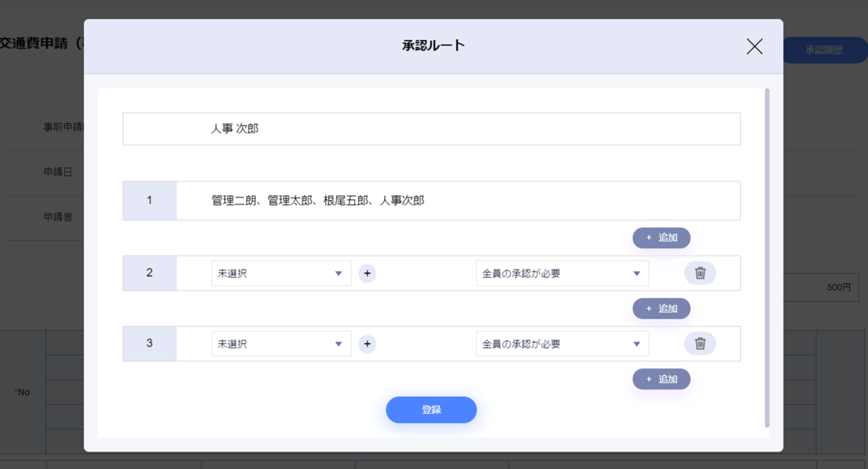Click the step number 1 cell
Image resolution: width=868 pixels, height=469 pixels.
coord(149,201)
